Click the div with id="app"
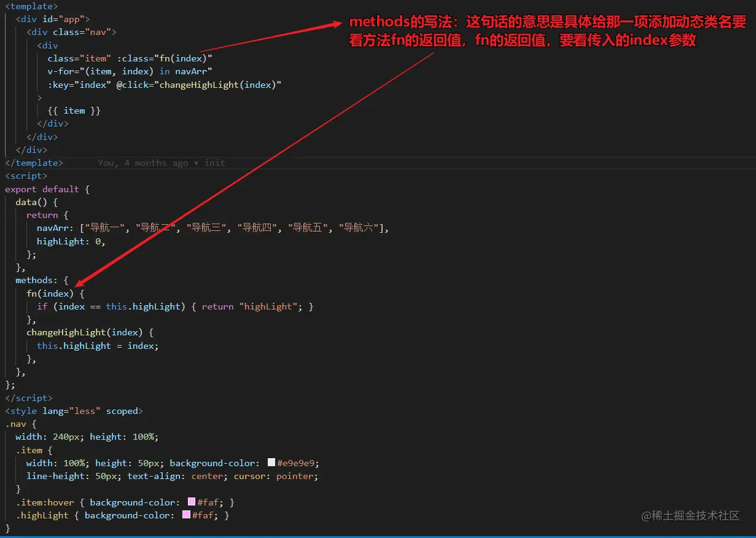756x538 pixels. click(x=52, y=18)
